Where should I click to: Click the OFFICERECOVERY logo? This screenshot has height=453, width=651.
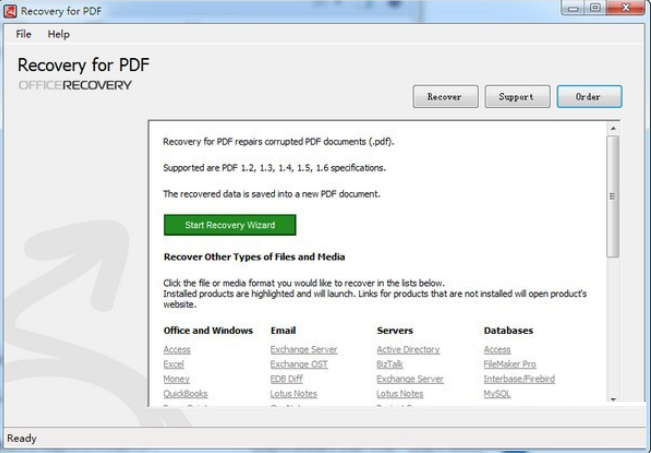(x=75, y=85)
